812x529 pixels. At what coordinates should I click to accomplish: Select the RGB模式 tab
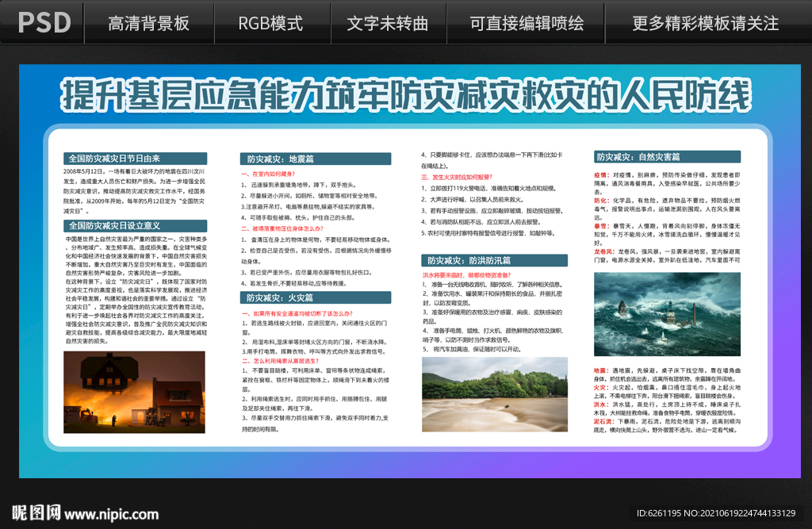pos(271,24)
